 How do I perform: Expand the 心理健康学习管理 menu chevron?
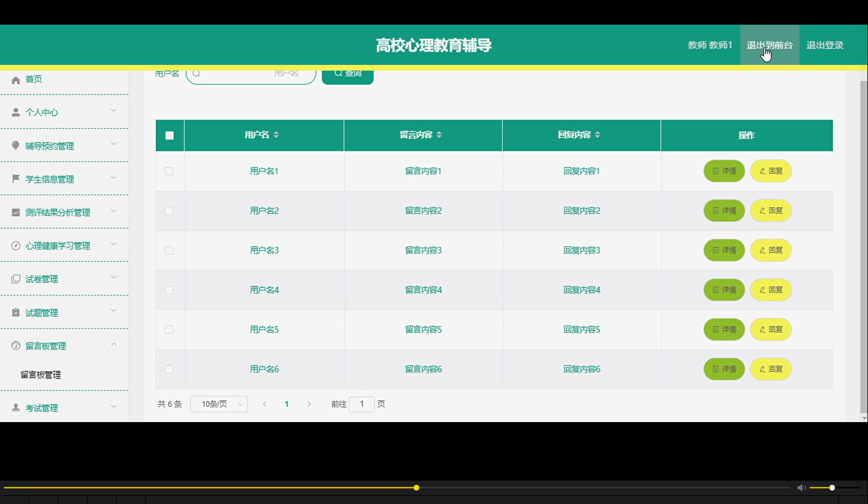pos(113,244)
